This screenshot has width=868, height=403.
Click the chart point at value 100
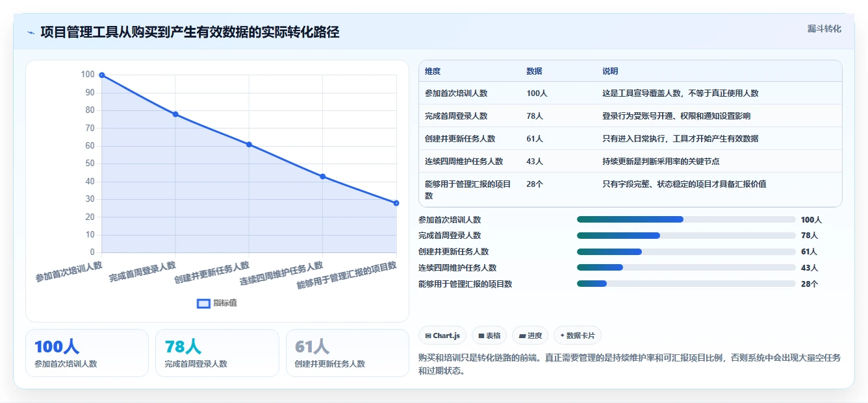pyautogui.click(x=102, y=75)
